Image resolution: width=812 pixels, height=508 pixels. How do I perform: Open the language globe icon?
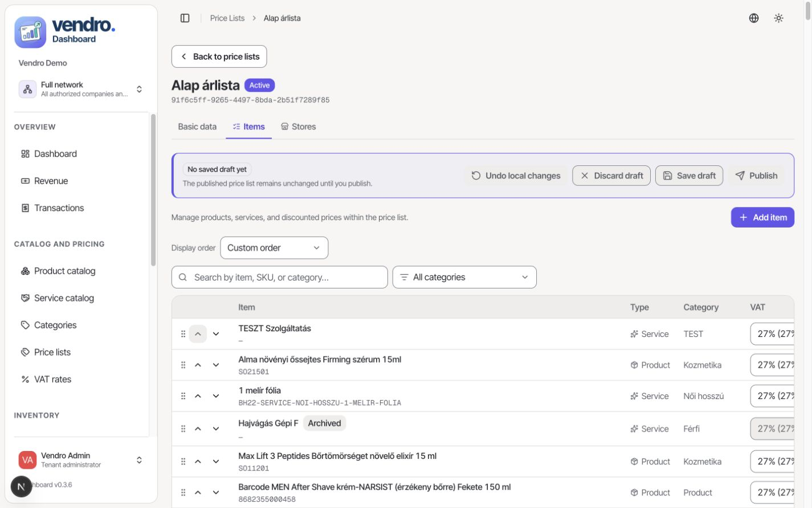[753, 18]
